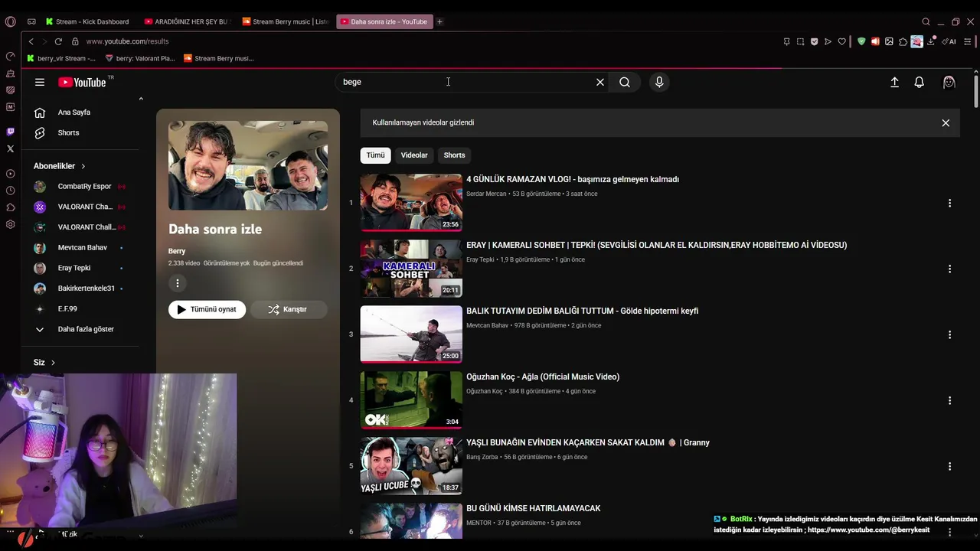
Task: Open Berry channel link in playlist panel
Action: (x=177, y=251)
